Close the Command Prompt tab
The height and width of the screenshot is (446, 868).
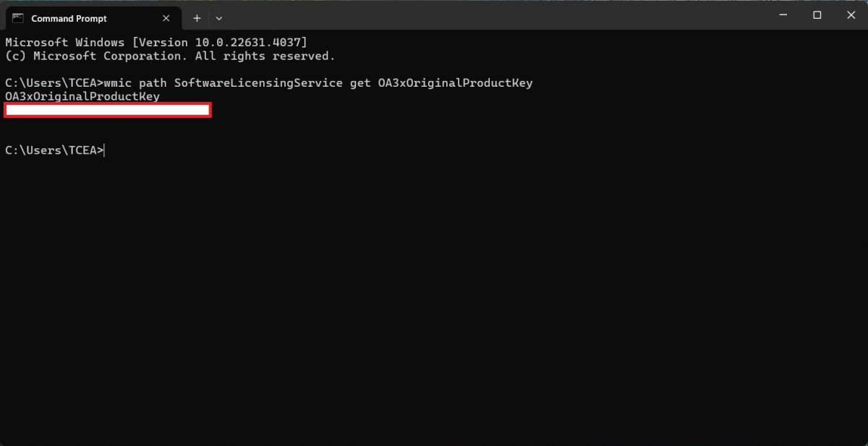167,18
